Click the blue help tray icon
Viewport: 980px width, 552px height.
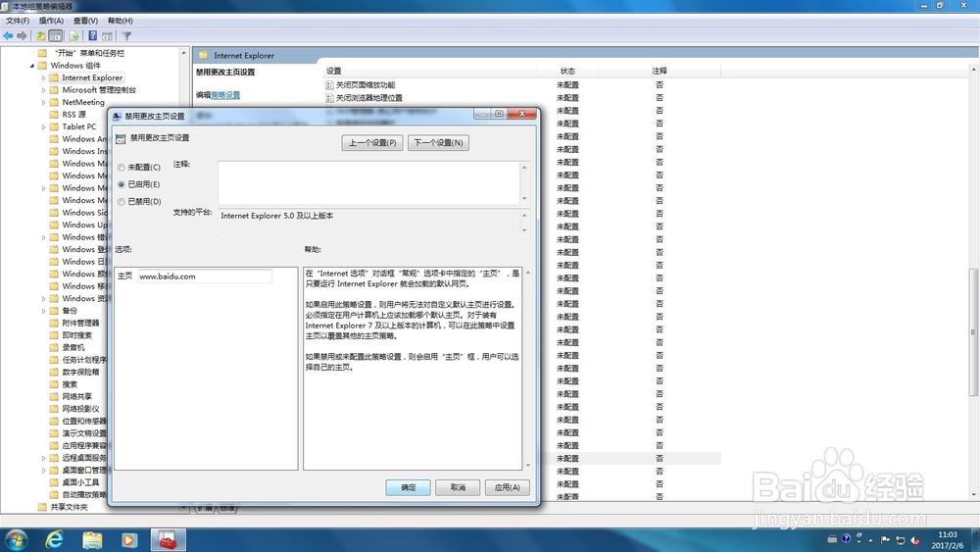pos(847,538)
